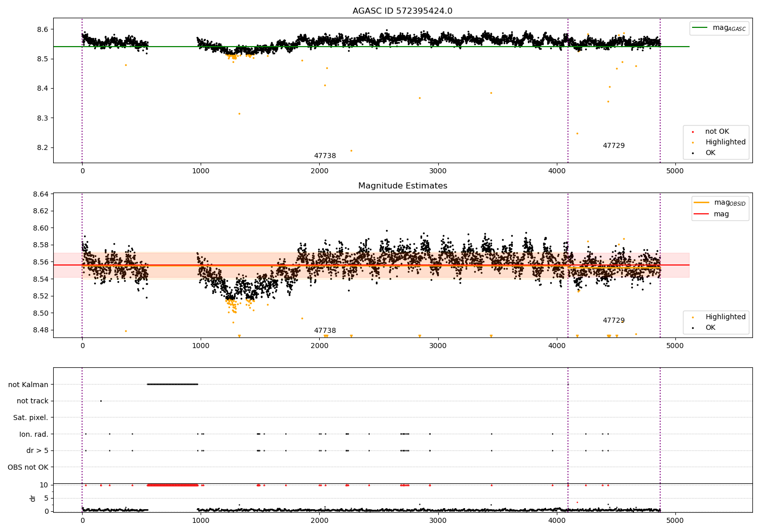
Task: Click the '47729' annotation in the top plot
Action: tap(614, 146)
